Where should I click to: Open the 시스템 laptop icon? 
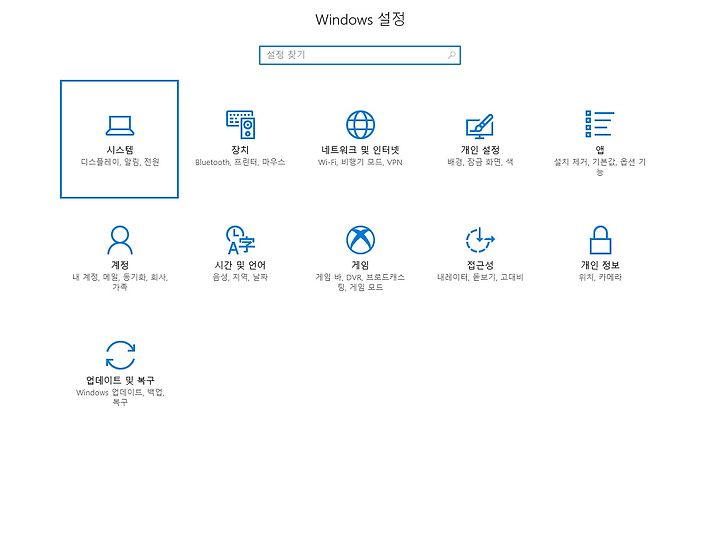tap(120, 125)
